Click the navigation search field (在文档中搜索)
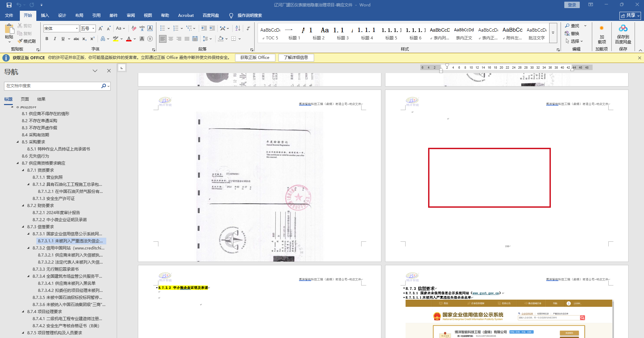This screenshot has height=338, width=644. [x=53, y=86]
